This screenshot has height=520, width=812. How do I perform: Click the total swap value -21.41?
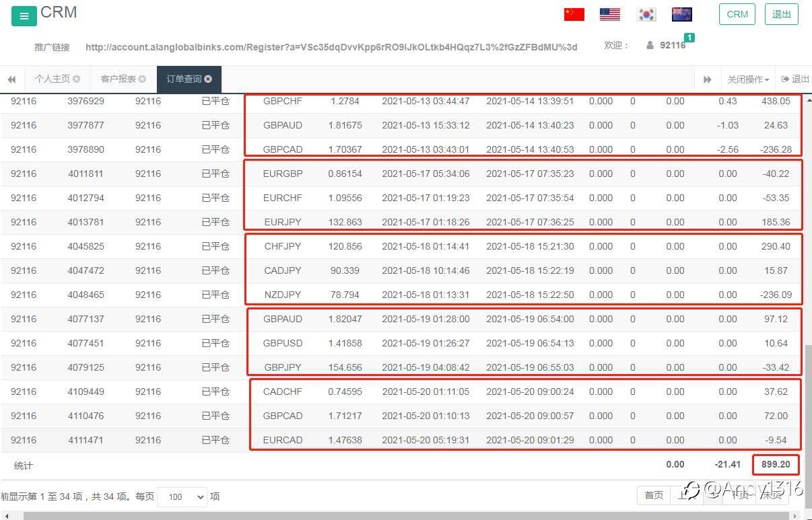tap(727, 465)
